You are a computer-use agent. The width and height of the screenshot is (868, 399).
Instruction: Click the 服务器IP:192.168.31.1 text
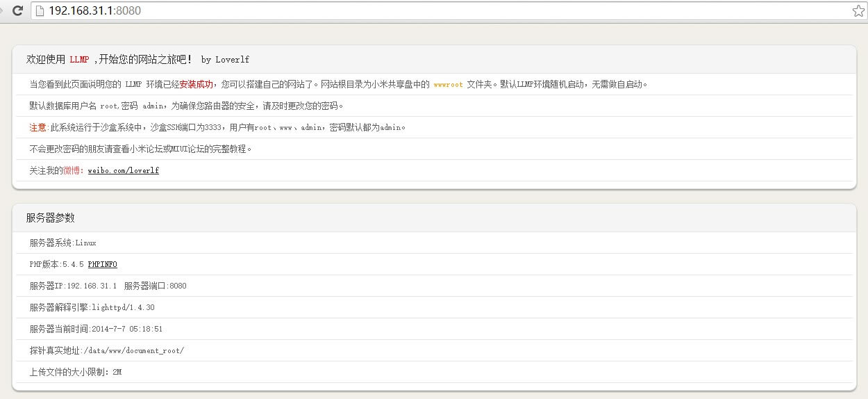[x=73, y=286]
